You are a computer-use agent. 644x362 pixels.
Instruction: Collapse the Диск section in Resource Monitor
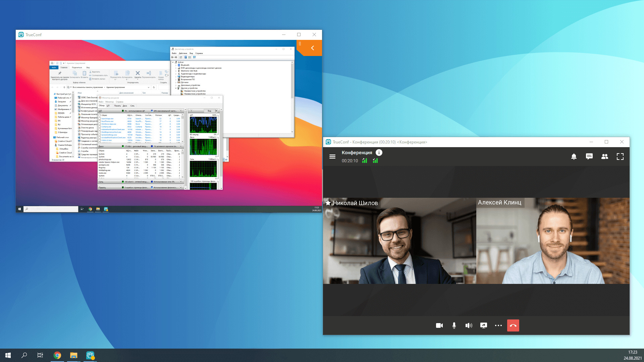(181, 146)
